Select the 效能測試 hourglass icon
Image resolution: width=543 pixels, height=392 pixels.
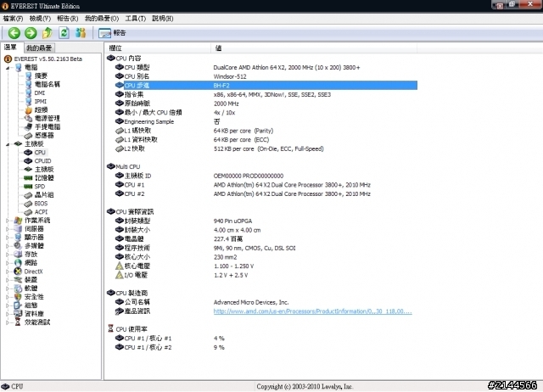pos(18,322)
